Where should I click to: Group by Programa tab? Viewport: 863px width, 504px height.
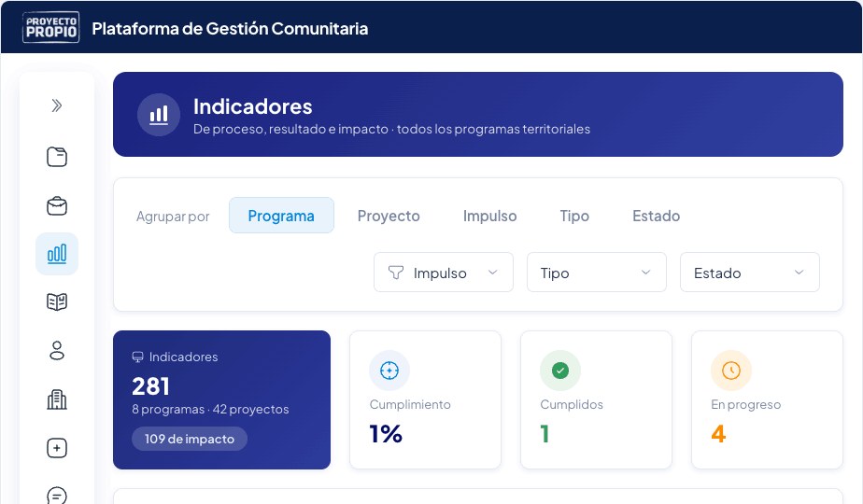[281, 216]
